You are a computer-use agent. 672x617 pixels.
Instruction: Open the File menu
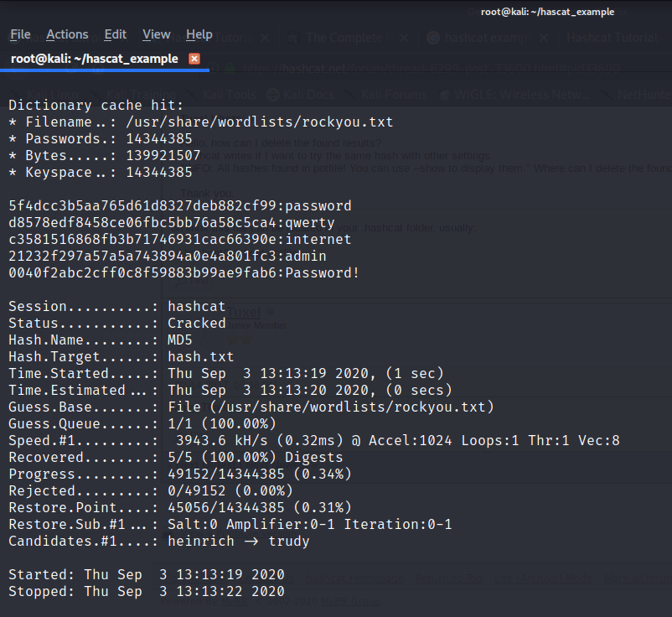[19, 34]
